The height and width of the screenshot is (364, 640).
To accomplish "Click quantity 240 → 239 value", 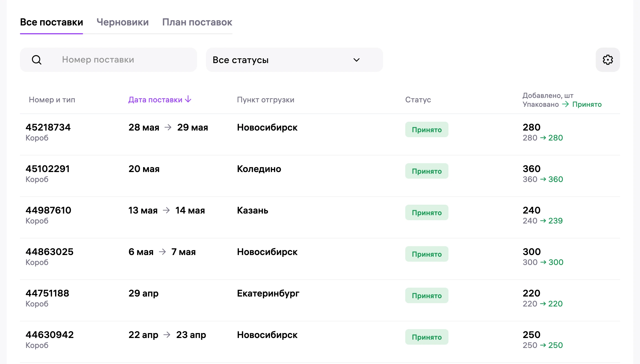I will point(543,221).
